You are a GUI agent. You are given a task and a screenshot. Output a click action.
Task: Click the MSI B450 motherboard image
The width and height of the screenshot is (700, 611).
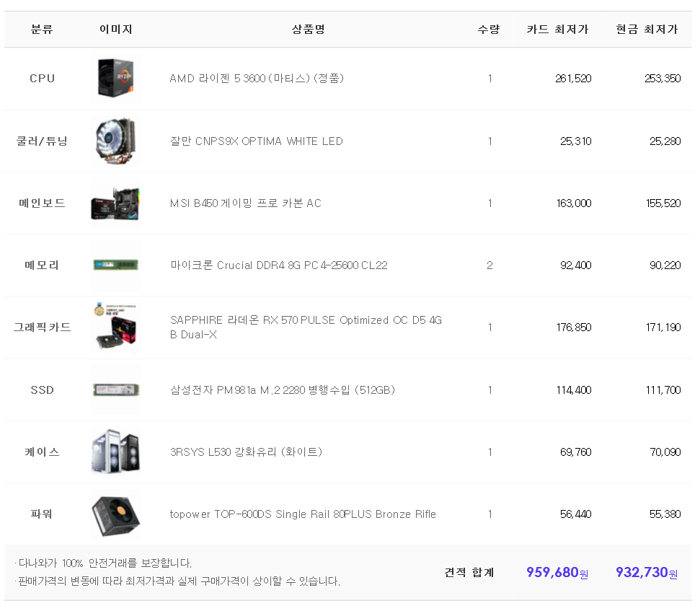115,203
